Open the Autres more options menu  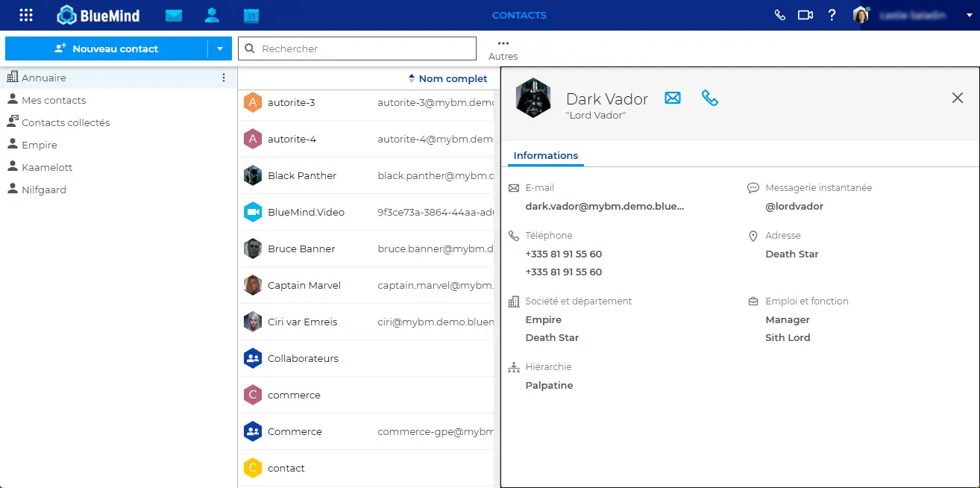coord(503,50)
